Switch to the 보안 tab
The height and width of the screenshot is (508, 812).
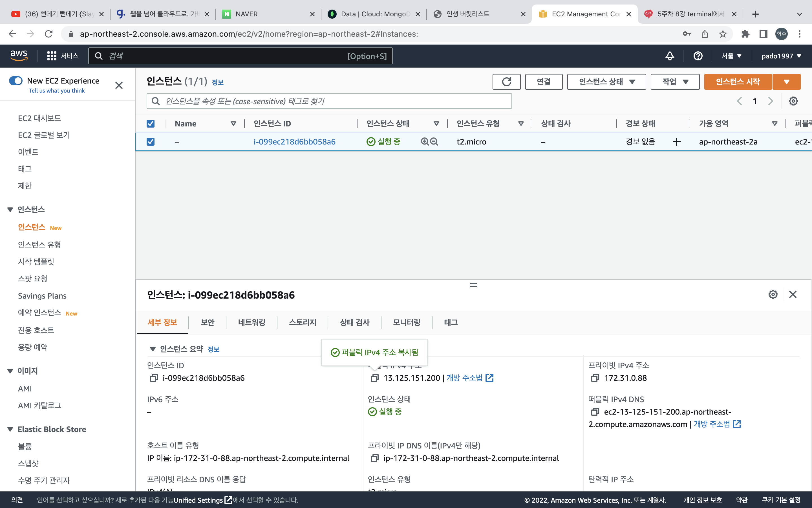pos(207,323)
